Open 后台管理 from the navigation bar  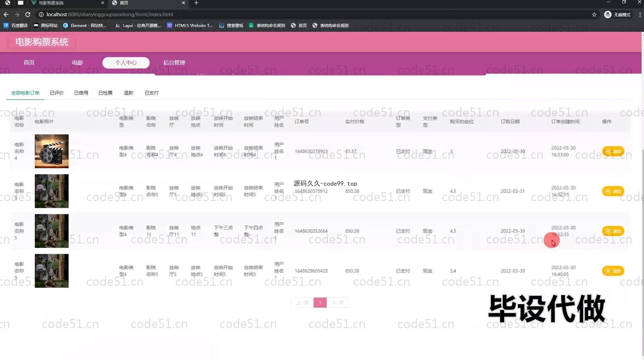point(174,62)
